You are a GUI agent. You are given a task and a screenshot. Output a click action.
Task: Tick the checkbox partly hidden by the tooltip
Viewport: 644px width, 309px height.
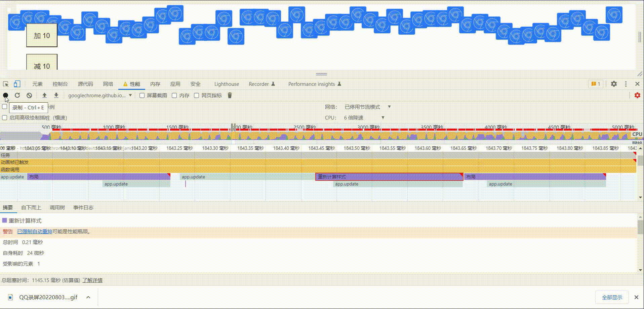[5, 107]
